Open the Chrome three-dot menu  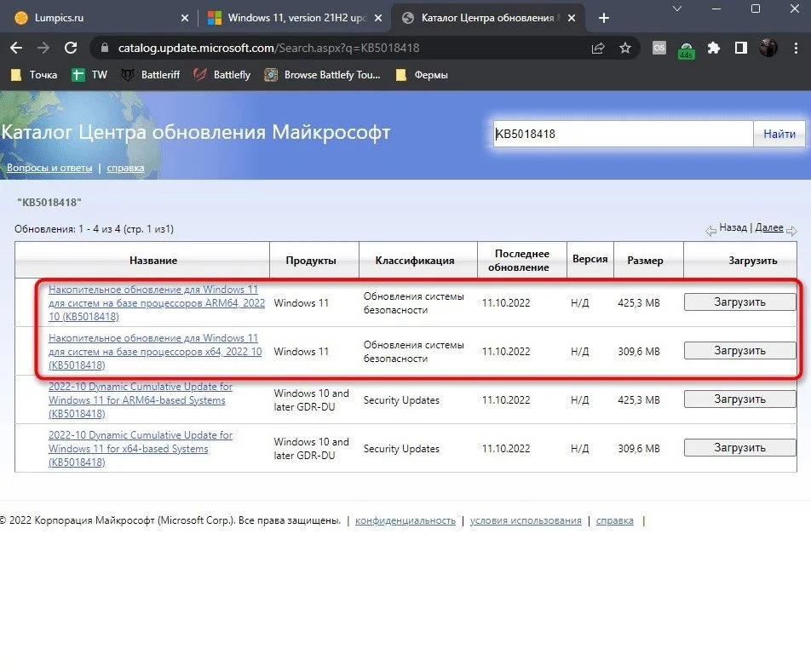point(796,48)
